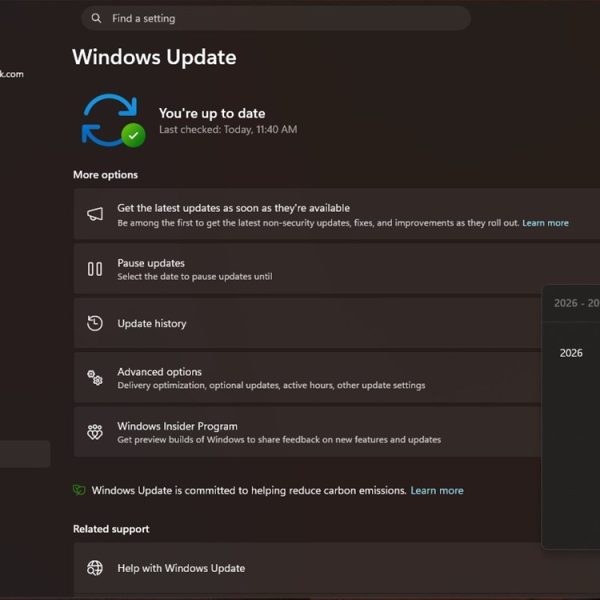Open Windows Insider Program settings

tap(307, 432)
